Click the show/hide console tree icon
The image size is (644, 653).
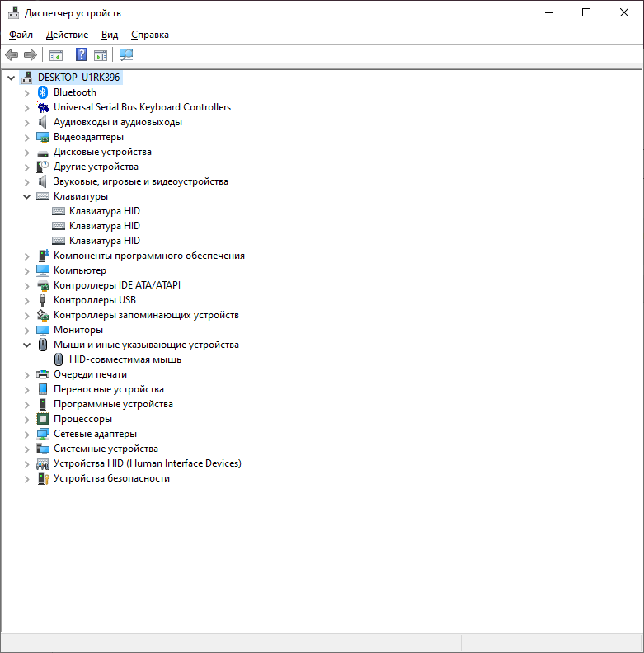point(56,54)
